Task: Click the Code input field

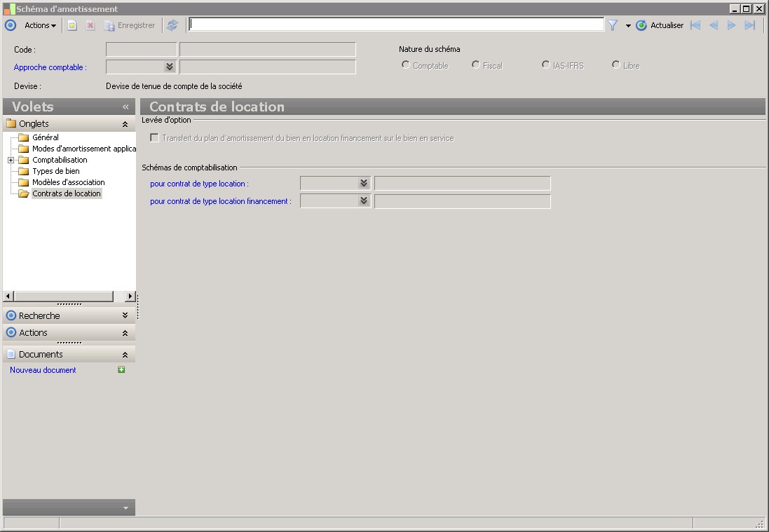Action: (x=141, y=50)
